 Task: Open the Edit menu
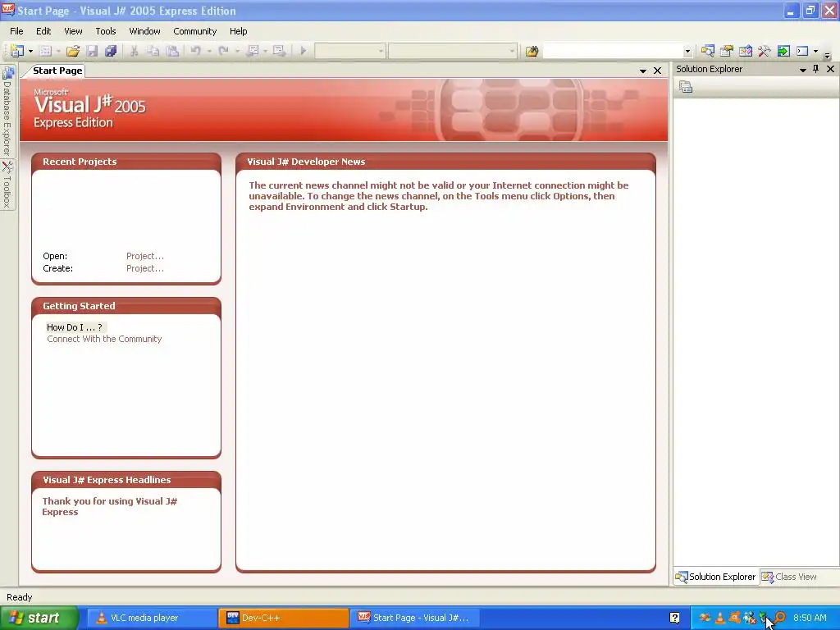pyautogui.click(x=43, y=31)
